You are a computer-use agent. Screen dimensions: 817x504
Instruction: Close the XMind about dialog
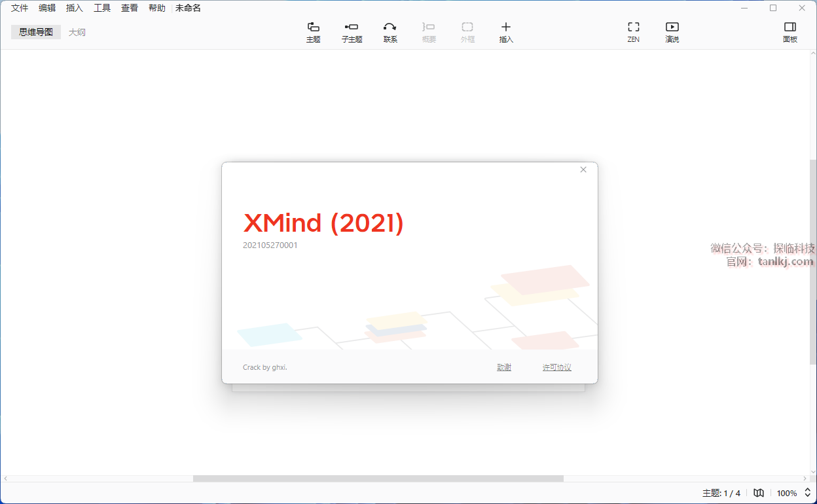pos(583,170)
